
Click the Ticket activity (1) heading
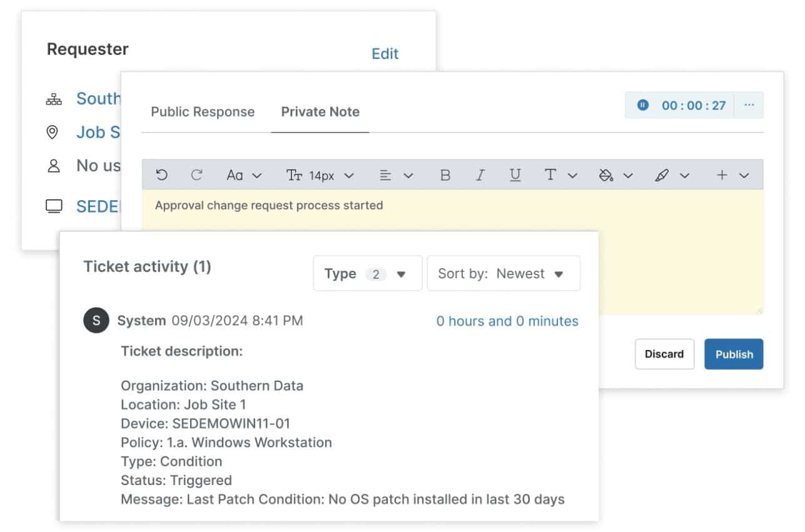(148, 267)
